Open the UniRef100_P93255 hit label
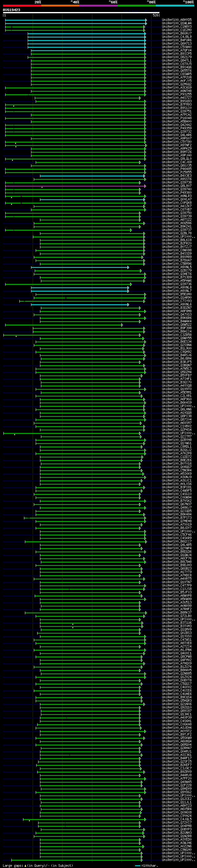The image size is (197, 868). point(177,94)
